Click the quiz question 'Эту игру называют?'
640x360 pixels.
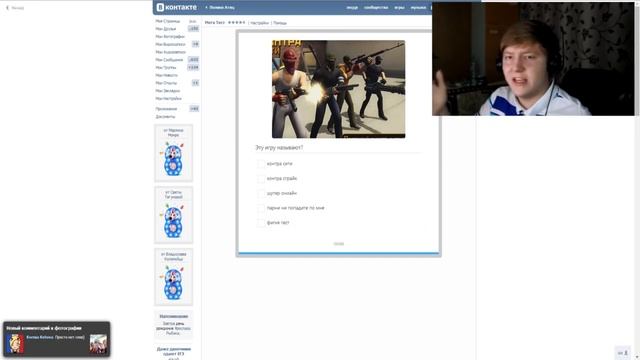(279, 147)
